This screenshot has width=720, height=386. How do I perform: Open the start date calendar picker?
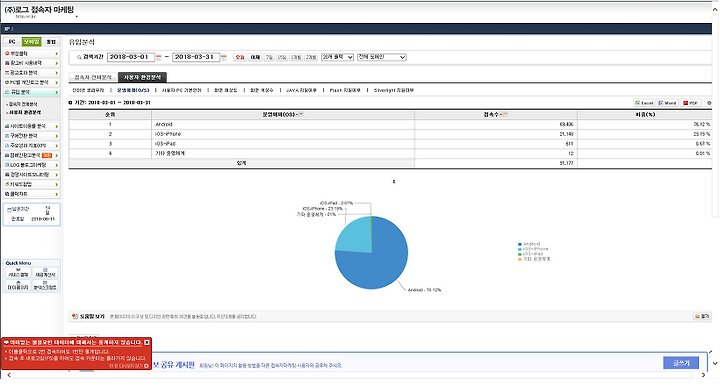(158, 57)
